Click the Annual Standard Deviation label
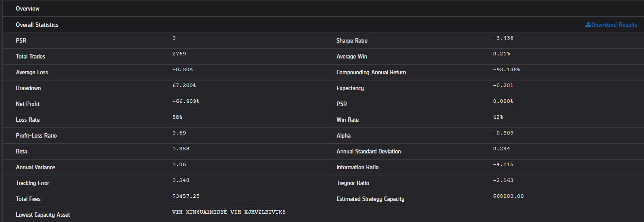 coord(369,151)
